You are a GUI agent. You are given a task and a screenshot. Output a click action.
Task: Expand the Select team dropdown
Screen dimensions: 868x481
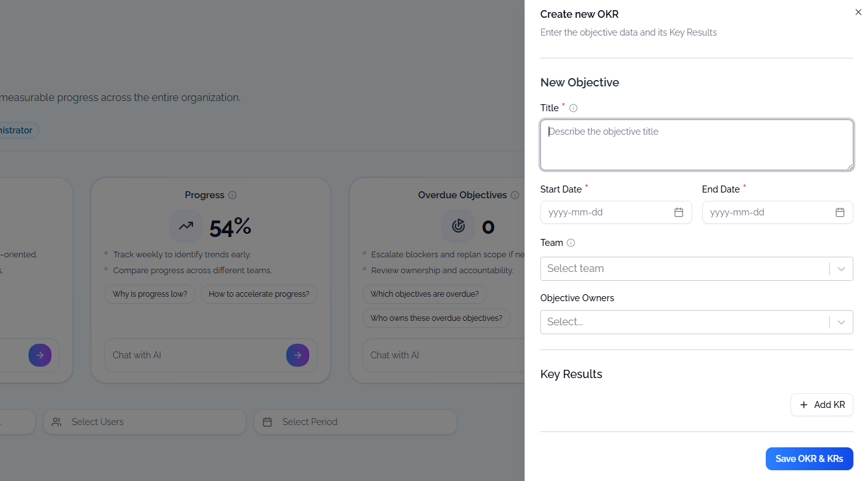tap(841, 269)
